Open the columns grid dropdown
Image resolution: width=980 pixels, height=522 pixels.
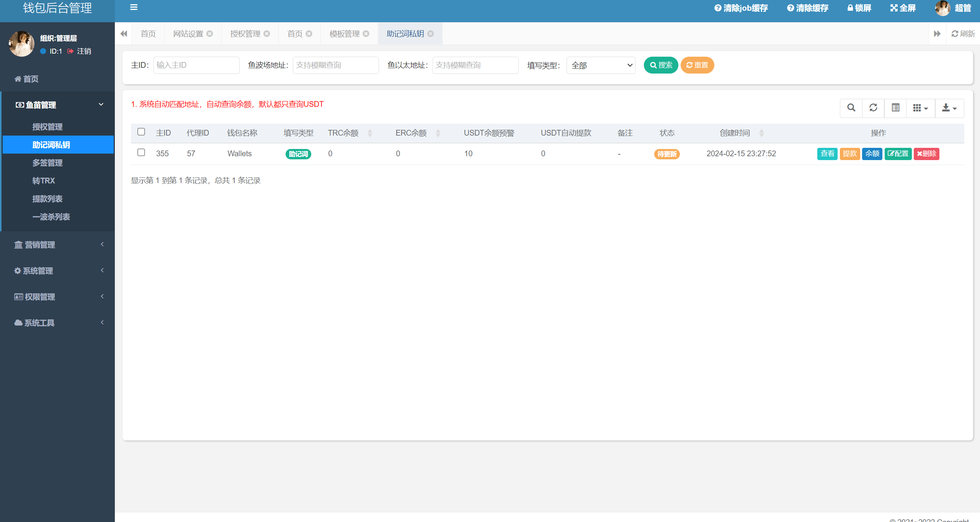coord(920,108)
